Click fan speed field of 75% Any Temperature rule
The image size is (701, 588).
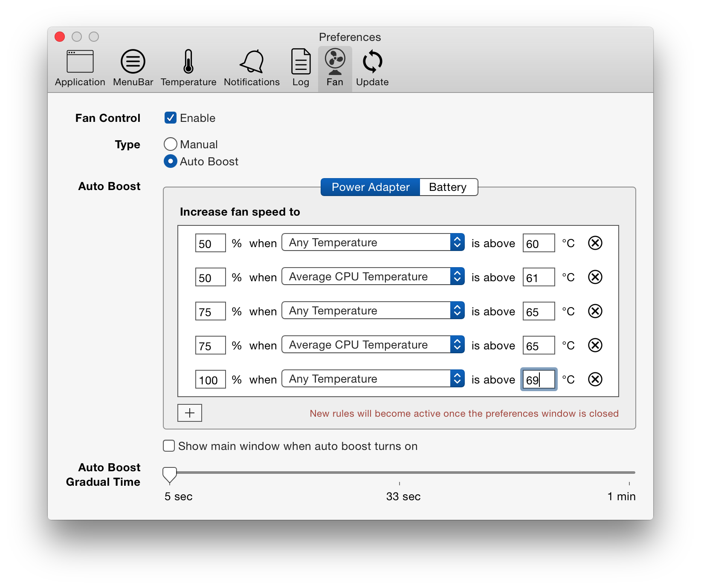[x=211, y=311]
